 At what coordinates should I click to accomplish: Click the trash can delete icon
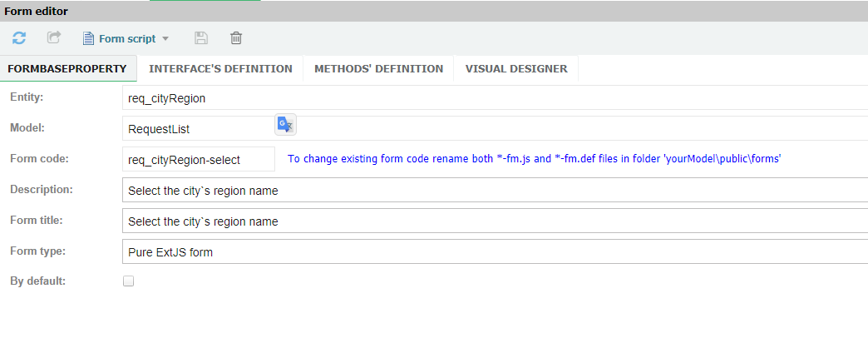tap(236, 38)
